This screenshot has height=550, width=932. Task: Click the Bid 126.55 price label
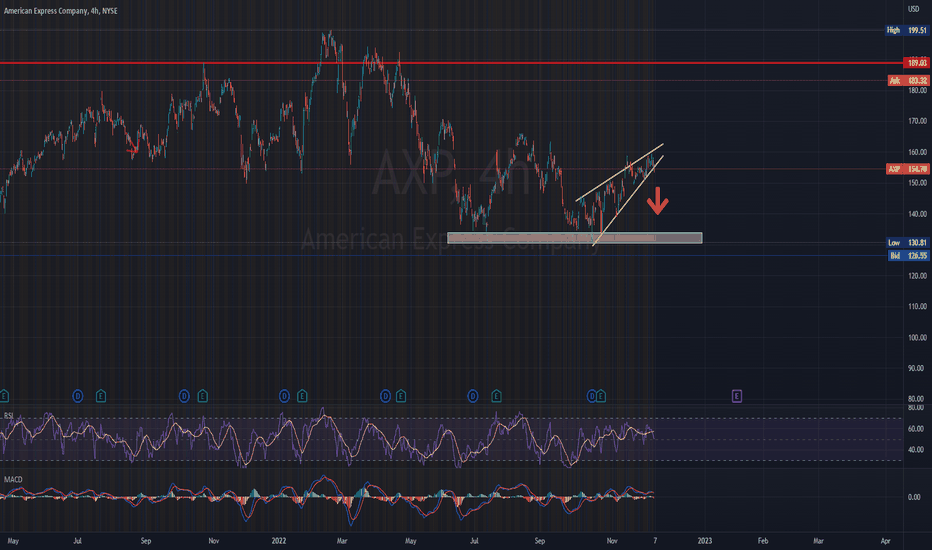(909, 256)
